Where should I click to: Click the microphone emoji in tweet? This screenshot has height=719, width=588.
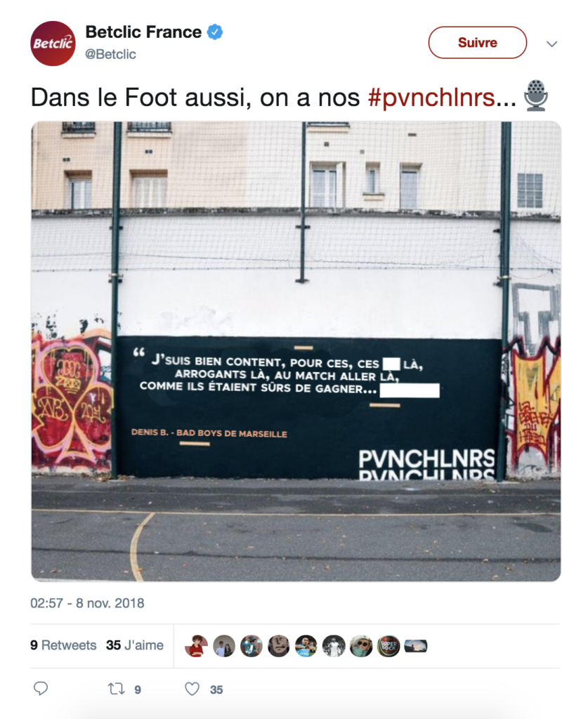[536, 95]
